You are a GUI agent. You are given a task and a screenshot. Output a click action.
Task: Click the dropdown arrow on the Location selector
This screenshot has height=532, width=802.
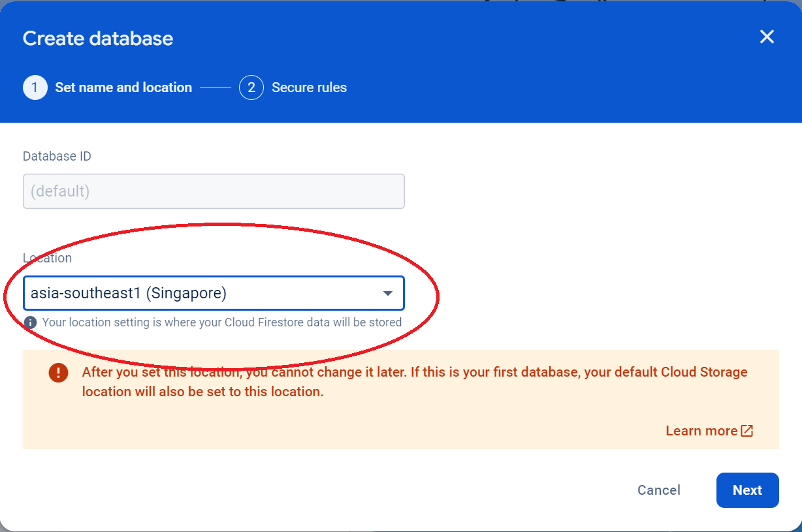pos(387,293)
